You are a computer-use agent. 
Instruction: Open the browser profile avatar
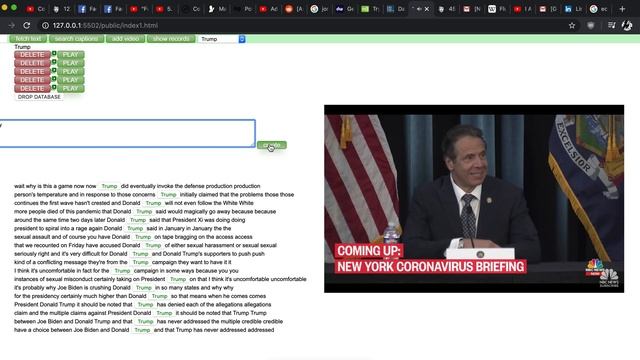click(627, 25)
